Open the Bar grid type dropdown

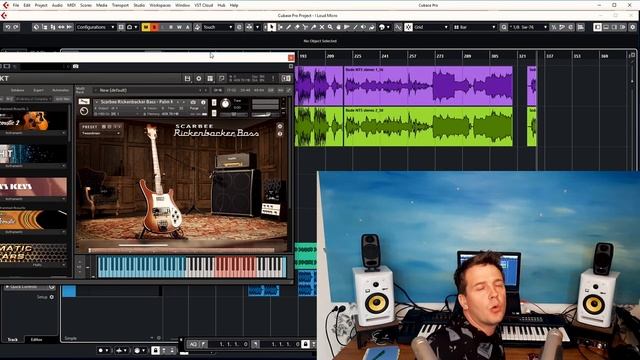pyautogui.click(x=475, y=27)
